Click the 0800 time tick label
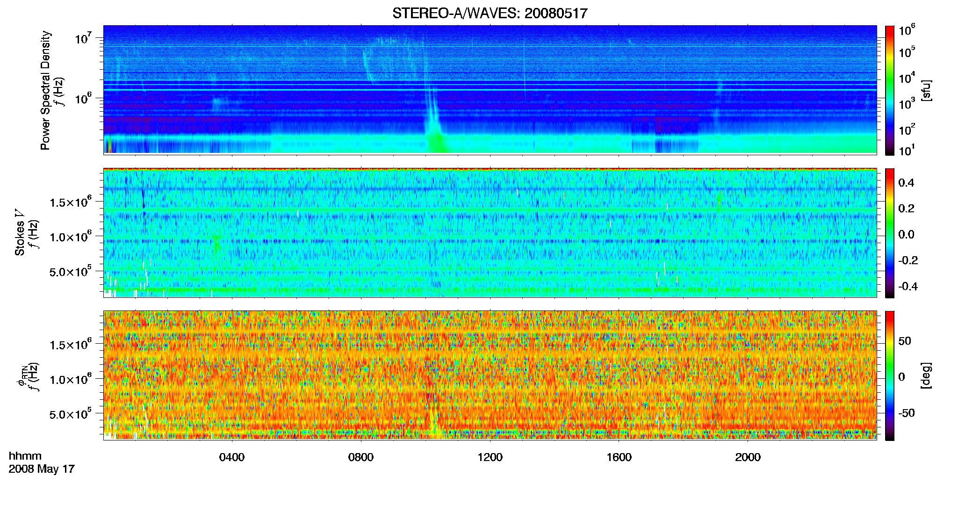980x505 pixels. [x=361, y=457]
